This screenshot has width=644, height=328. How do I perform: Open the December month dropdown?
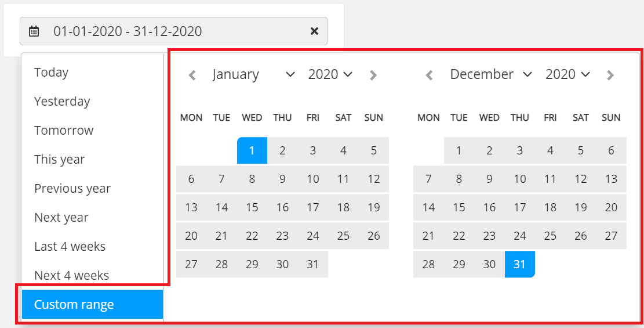coord(491,74)
